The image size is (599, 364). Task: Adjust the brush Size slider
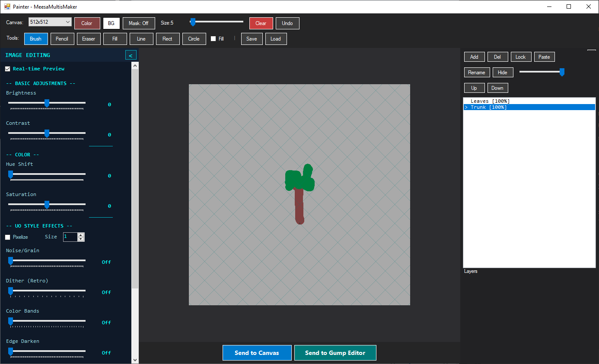click(217, 22)
